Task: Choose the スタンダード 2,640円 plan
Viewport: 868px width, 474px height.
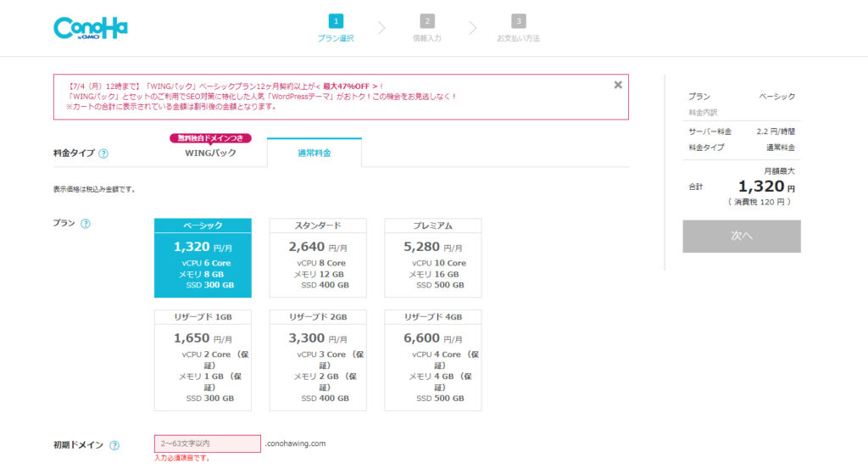Action: (318, 258)
